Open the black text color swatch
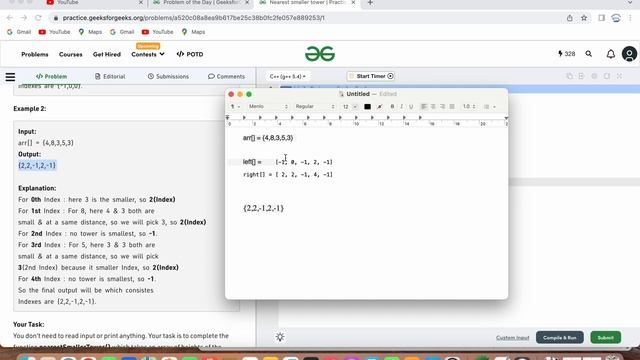This screenshot has height=360, width=640. pyautogui.click(x=367, y=107)
